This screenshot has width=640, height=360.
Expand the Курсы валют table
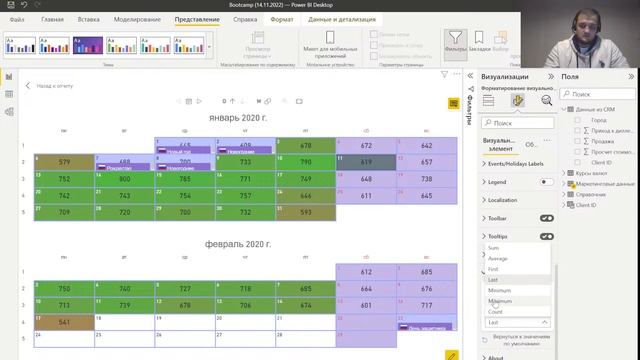(x=564, y=173)
